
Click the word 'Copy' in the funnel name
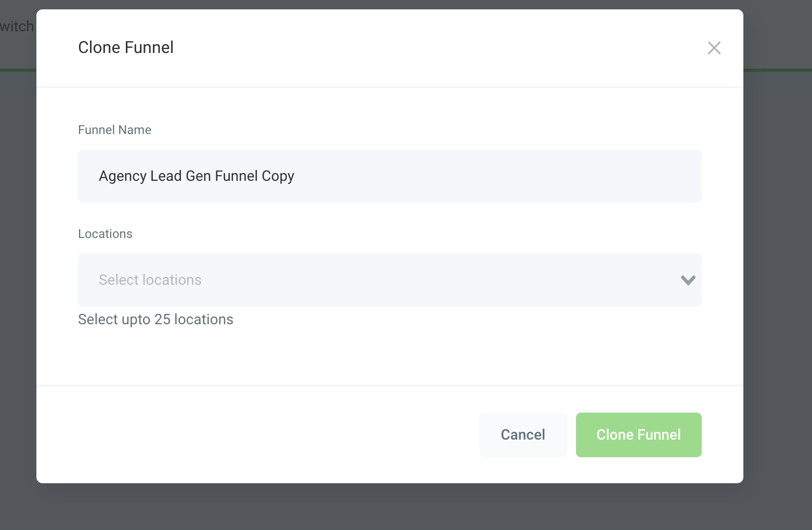[278, 176]
